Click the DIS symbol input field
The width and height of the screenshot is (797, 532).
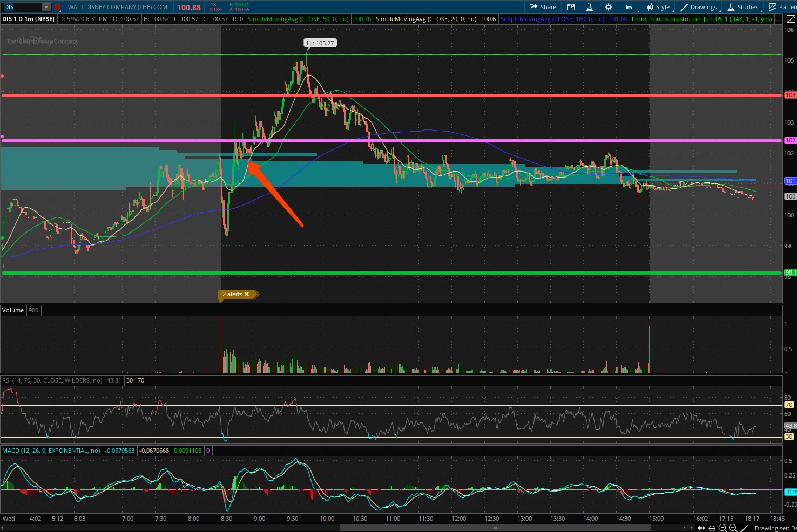pyautogui.click(x=22, y=7)
